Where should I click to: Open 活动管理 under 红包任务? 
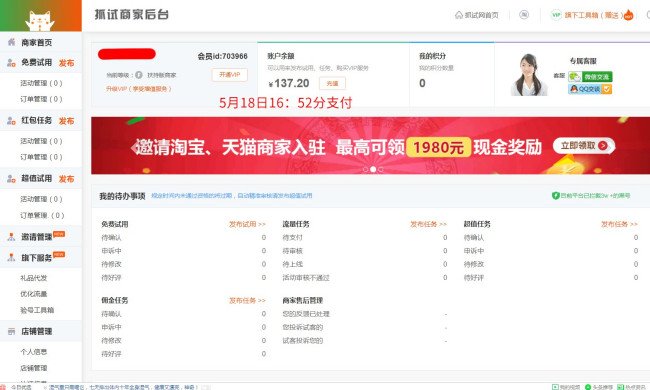point(41,141)
